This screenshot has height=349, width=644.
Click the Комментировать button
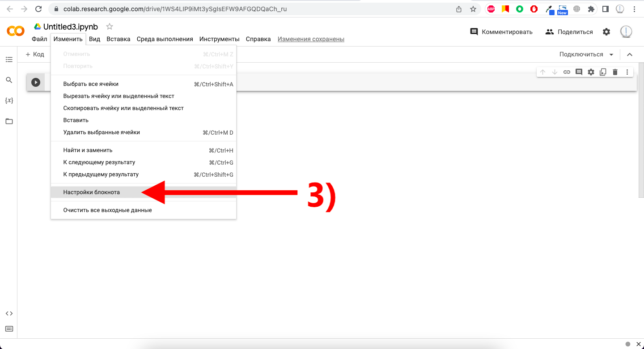pos(501,32)
